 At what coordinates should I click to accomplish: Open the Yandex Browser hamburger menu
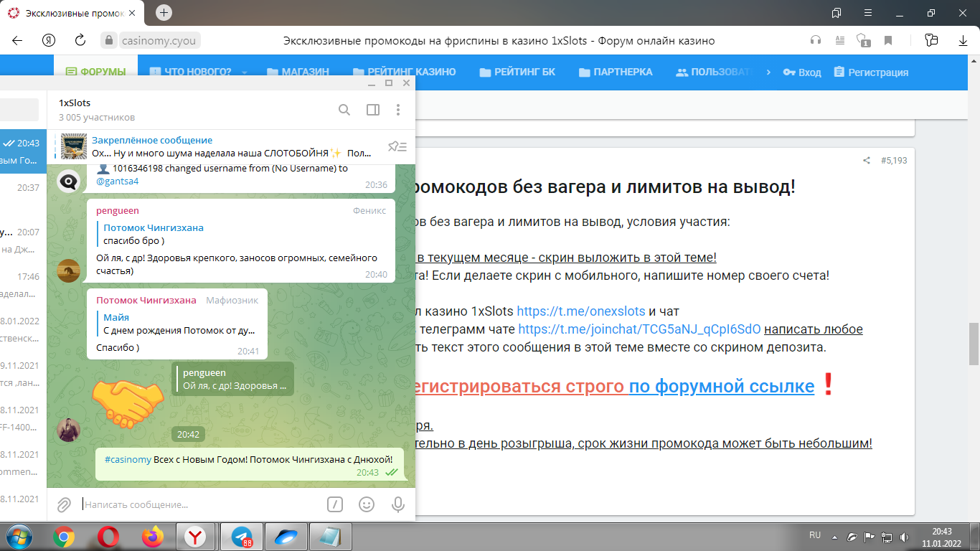click(867, 13)
